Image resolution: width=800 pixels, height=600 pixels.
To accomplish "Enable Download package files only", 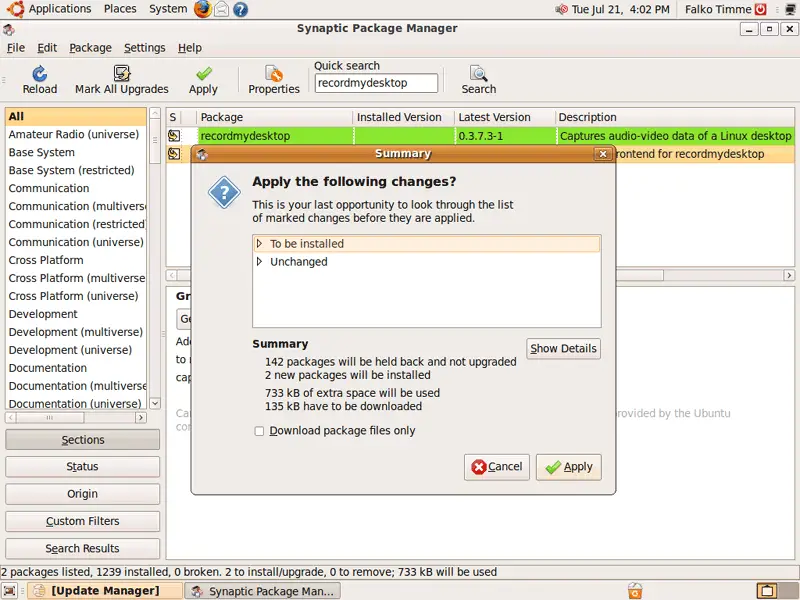I will tap(259, 431).
